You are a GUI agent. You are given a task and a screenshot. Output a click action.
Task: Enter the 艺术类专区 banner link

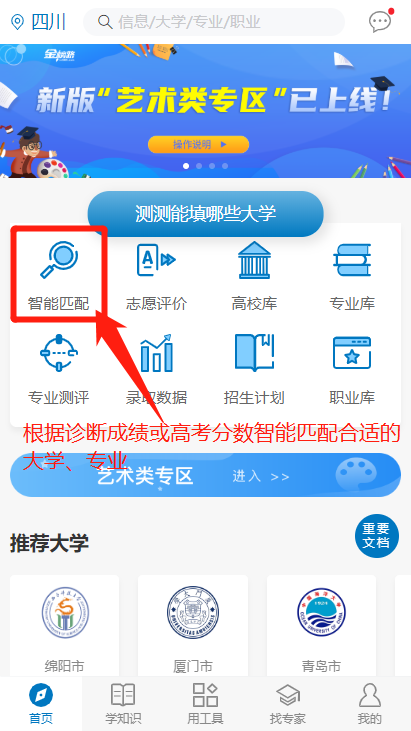(x=206, y=475)
